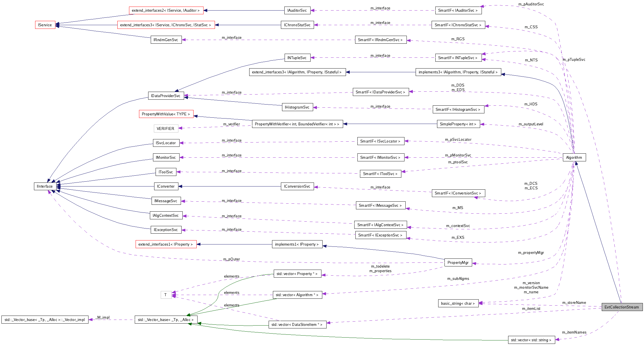The image size is (644, 345).
Task: Open the IHistogramSvc node
Action: point(297,107)
